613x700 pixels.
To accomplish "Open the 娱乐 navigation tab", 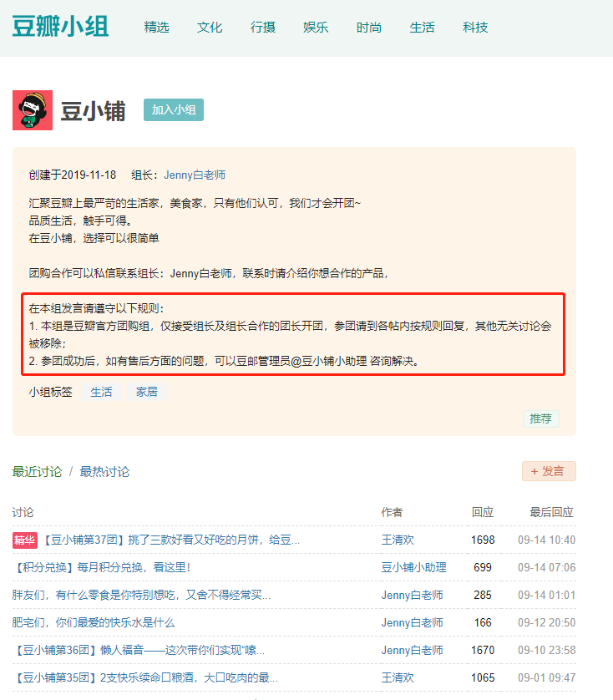I will click(316, 28).
